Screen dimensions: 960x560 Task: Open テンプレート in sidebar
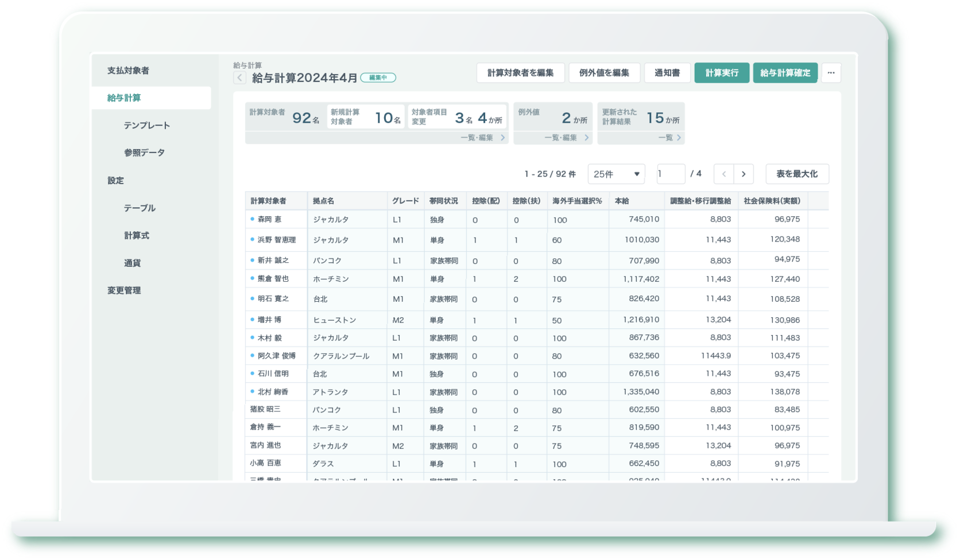147,126
